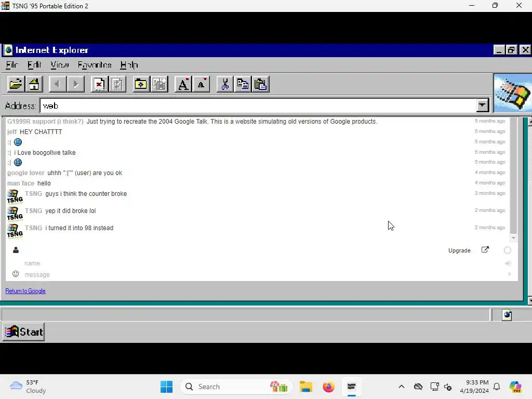
Task: Go to the Home page icon
Action: click(34, 84)
